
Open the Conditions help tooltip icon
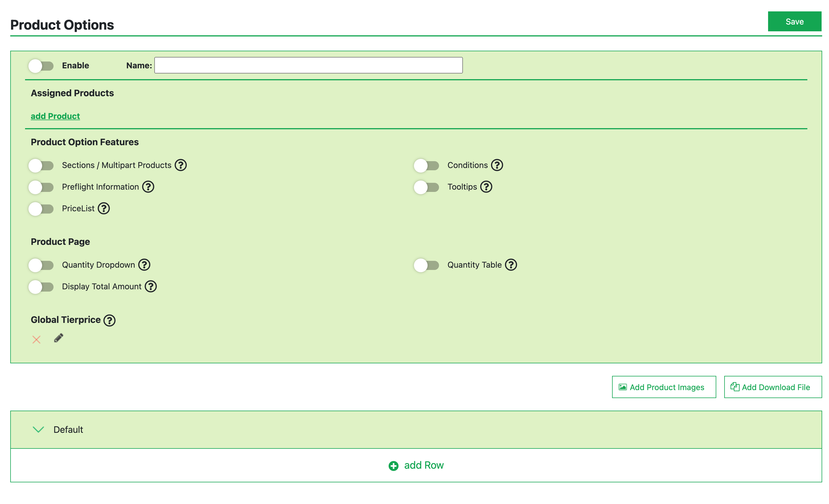[x=497, y=165]
